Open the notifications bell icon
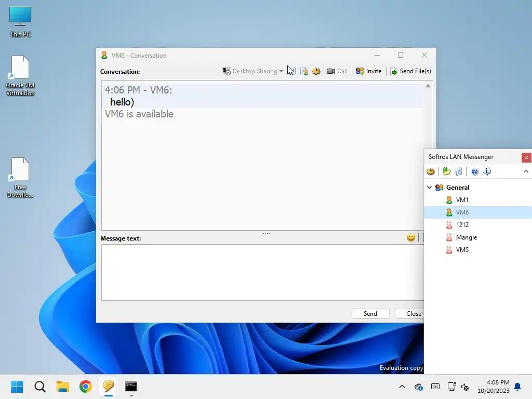The image size is (532, 399). tap(518, 387)
